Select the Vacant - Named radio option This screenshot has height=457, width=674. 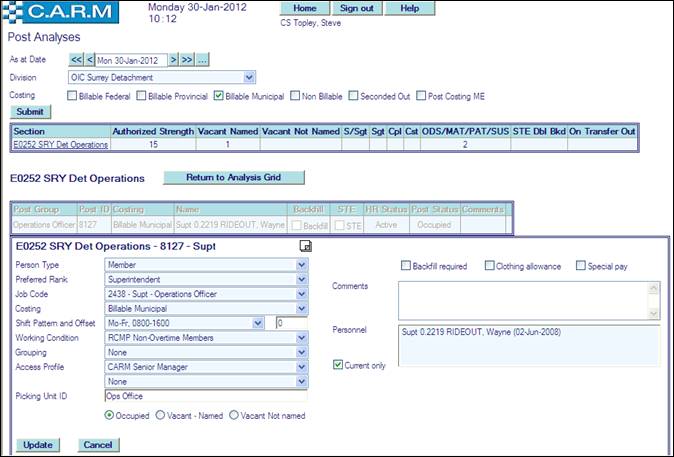[162, 415]
